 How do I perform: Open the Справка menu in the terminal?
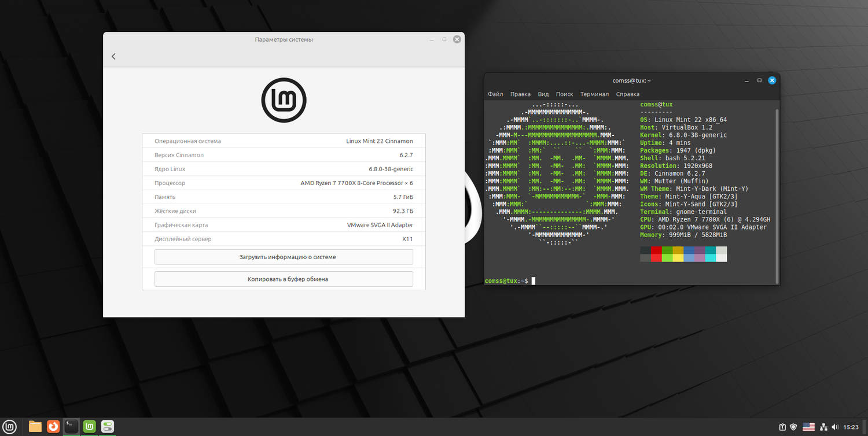[x=628, y=94]
